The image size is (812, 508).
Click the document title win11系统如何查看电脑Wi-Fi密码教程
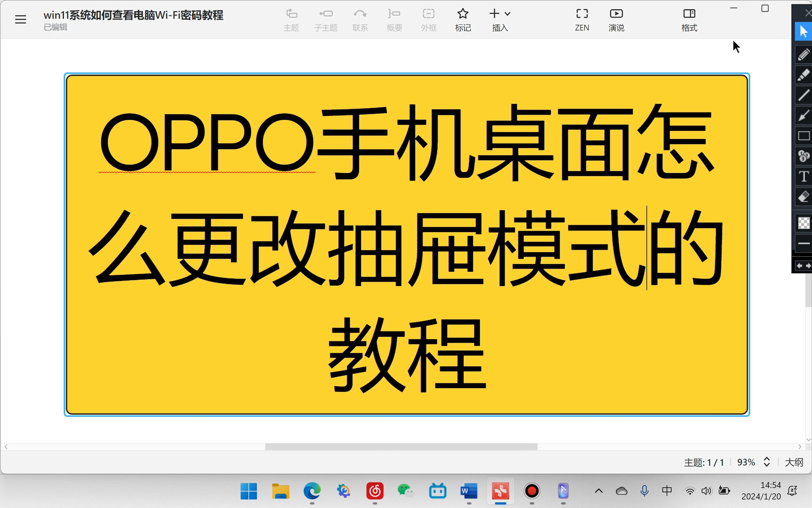[x=133, y=15]
